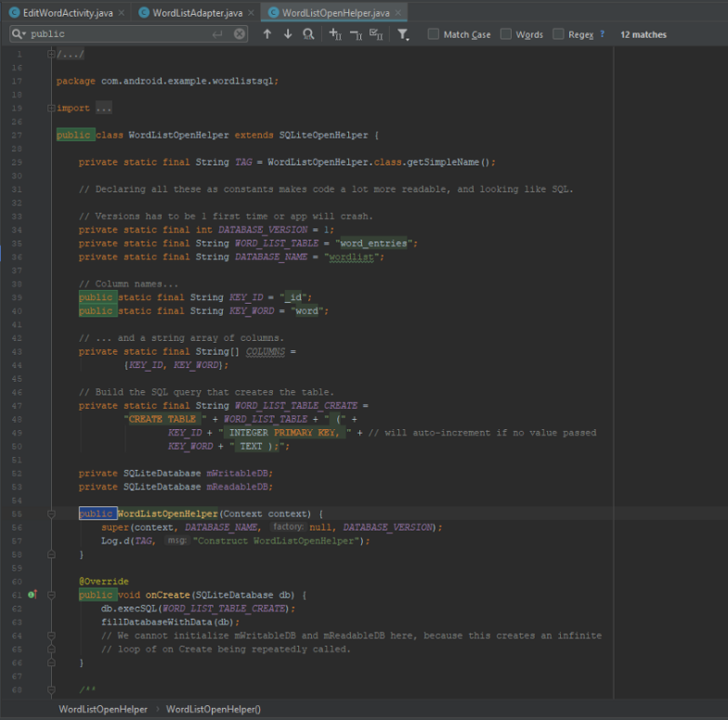Click line number 47 in the gutter
The height and width of the screenshot is (720, 728).
coord(17,406)
